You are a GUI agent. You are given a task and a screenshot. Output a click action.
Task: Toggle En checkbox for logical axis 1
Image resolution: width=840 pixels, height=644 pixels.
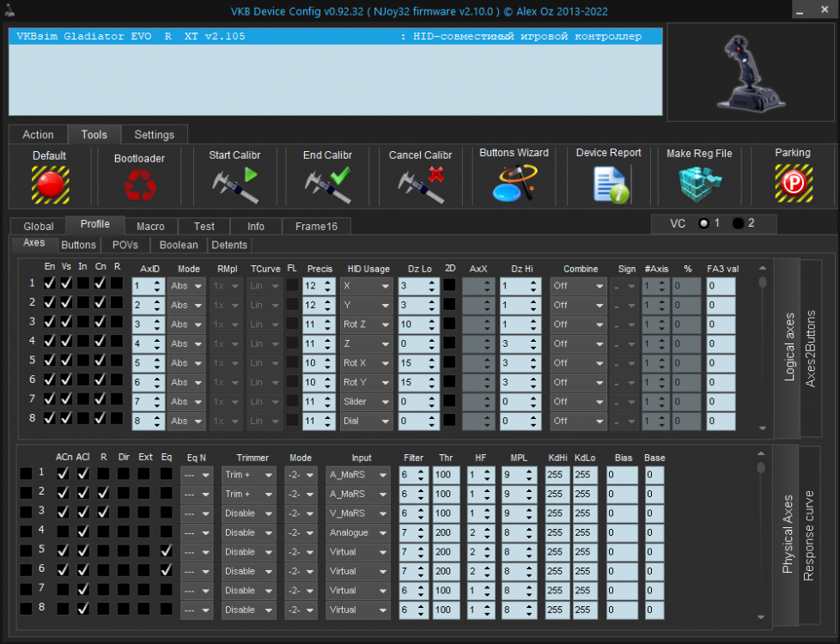(x=50, y=283)
